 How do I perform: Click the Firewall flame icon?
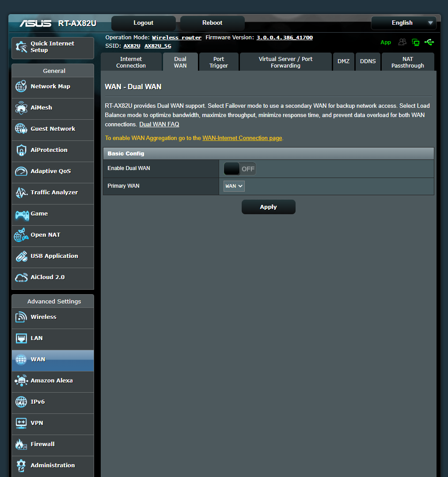click(x=21, y=444)
